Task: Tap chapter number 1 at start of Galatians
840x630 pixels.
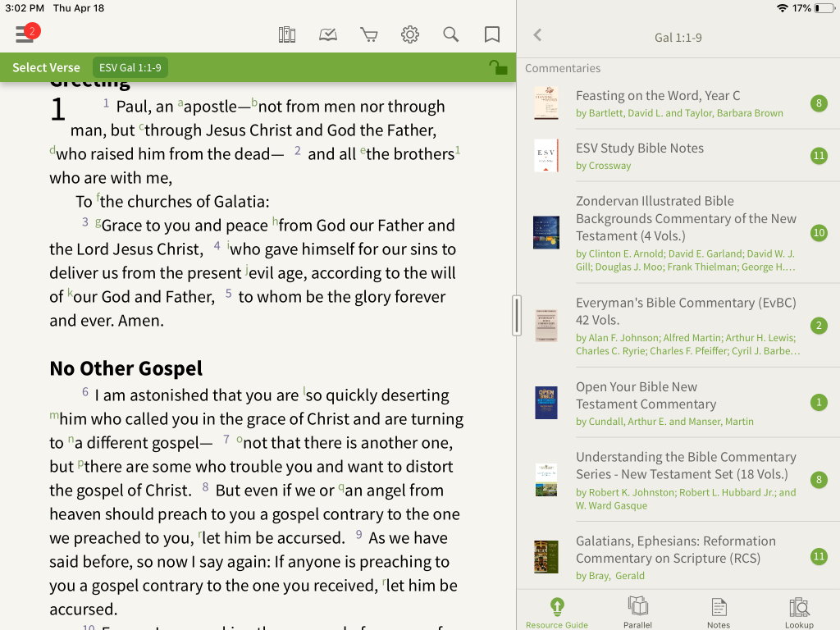Action: click(x=58, y=109)
